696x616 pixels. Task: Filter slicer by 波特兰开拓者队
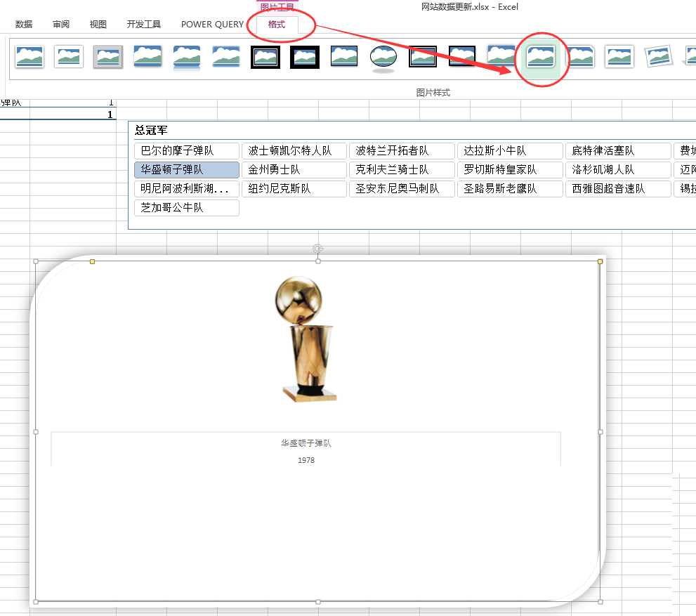402,151
